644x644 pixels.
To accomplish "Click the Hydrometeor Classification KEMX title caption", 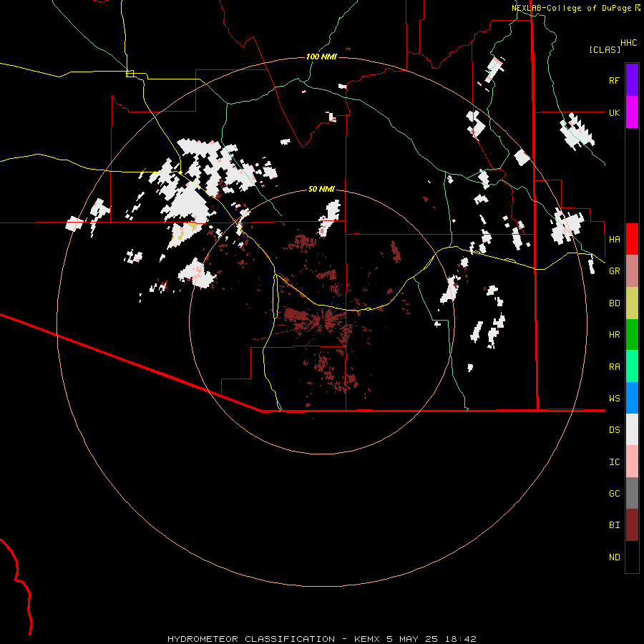I will pos(322,639).
